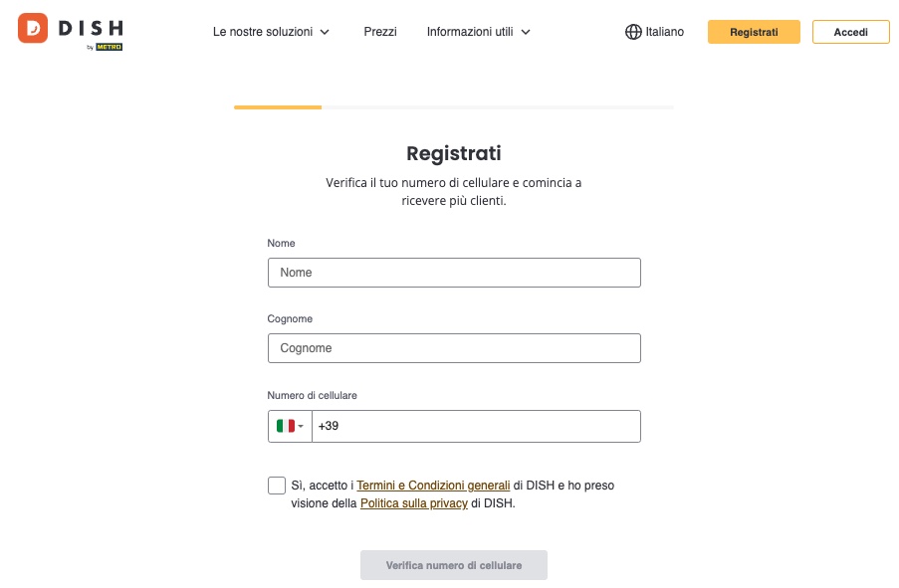Expand Le nostre soluzioni menu chevron

pos(325,32)
